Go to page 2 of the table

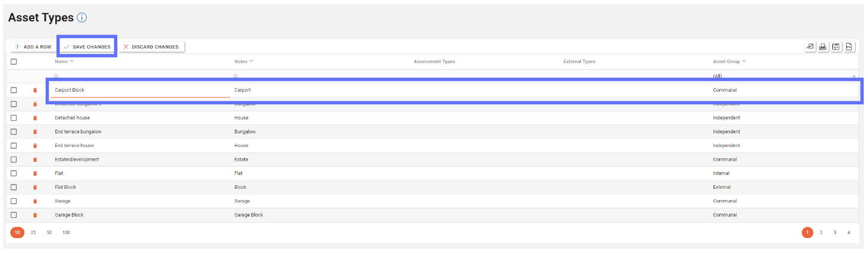tap(821, 233)
